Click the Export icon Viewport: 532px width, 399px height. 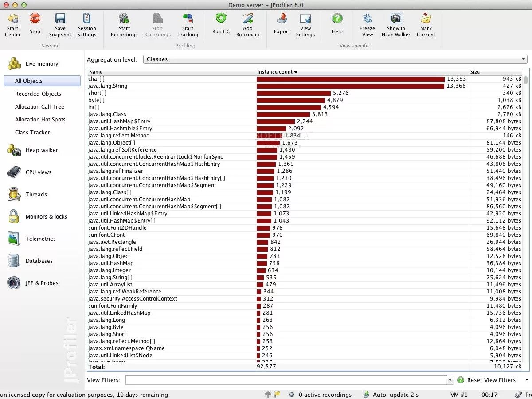282,19
